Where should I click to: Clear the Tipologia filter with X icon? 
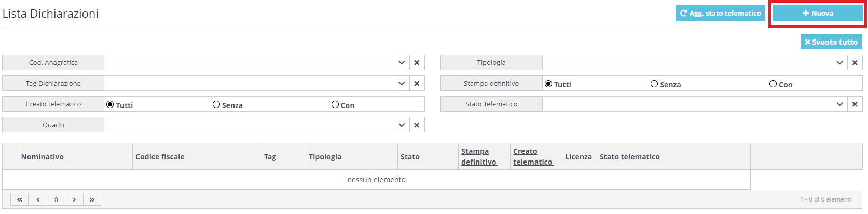[x=855, y=63]
